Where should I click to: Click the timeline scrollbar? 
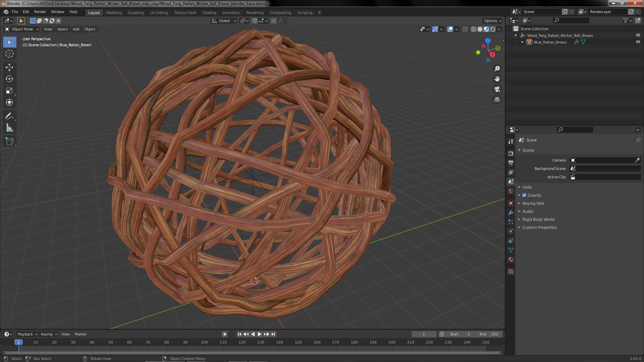tap(252, 353)
